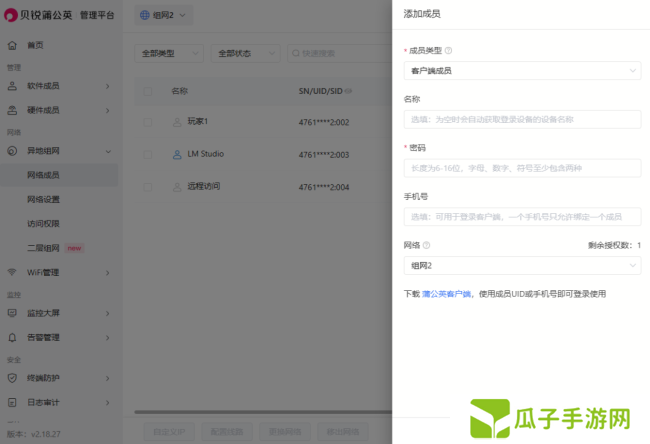Open the 成员类型 客户端成员 dropdown
This screenshot has width=650, height=444.
[522, 70]
